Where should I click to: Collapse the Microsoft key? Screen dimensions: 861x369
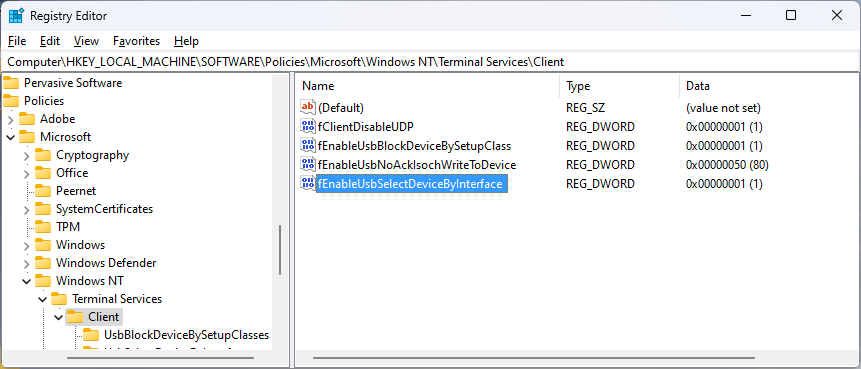coord(10,137)
